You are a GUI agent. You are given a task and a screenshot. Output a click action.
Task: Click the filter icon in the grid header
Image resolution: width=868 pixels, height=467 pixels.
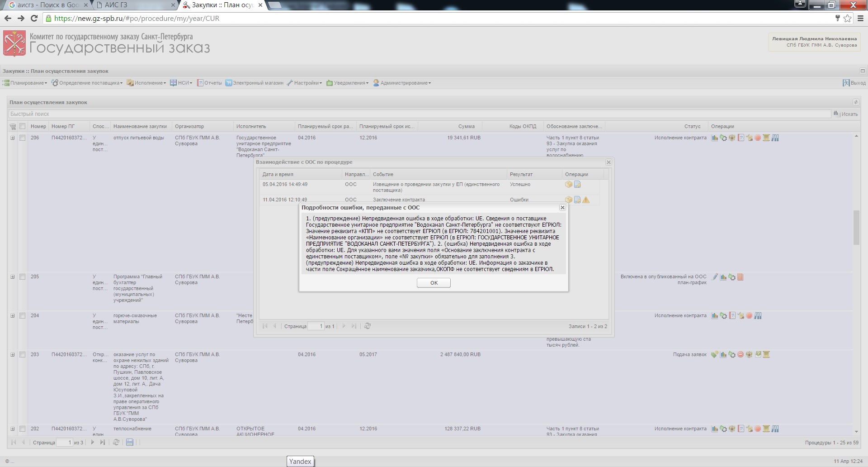click(x=13, y=127)
